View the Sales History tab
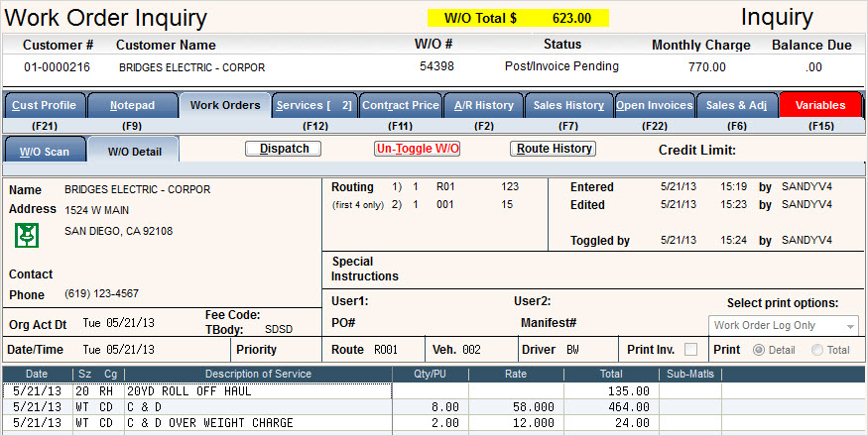Image resolution: width=868 pixels, height=436 pixels. (568, 105)
